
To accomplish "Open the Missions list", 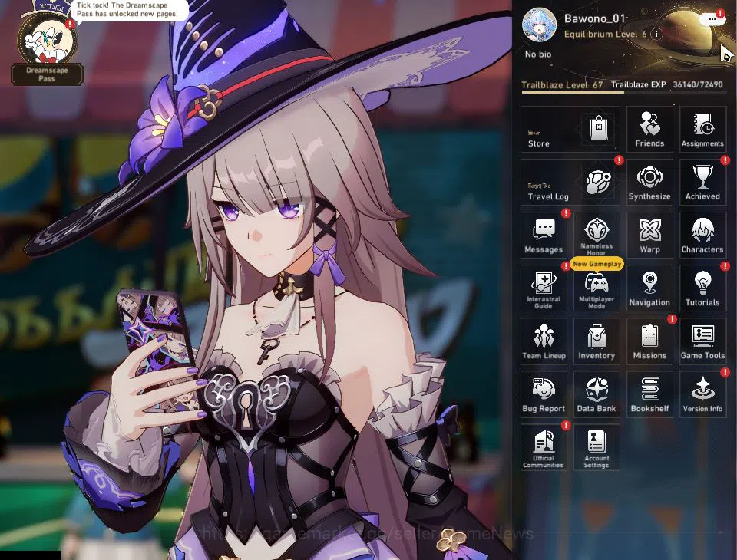I will pos(649,341).
